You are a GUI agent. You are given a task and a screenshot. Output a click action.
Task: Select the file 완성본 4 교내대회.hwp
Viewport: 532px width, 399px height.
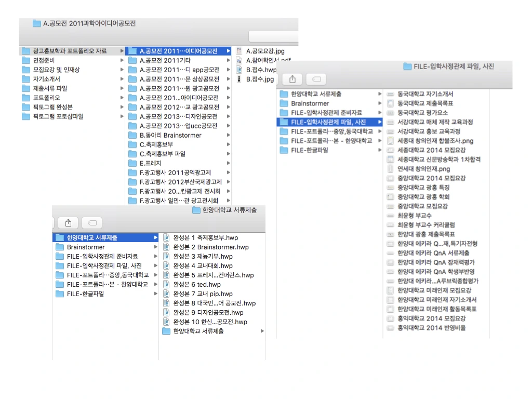click(x=212, y=265)
